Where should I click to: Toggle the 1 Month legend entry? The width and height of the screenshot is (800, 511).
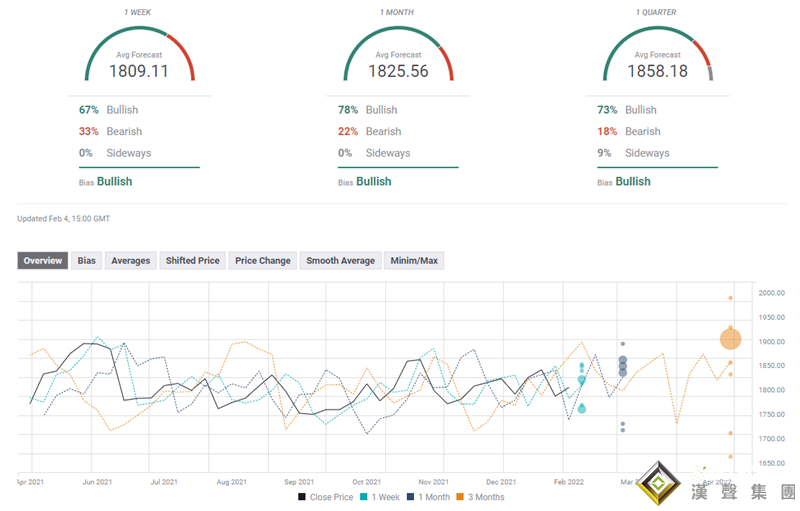point(431,497)
